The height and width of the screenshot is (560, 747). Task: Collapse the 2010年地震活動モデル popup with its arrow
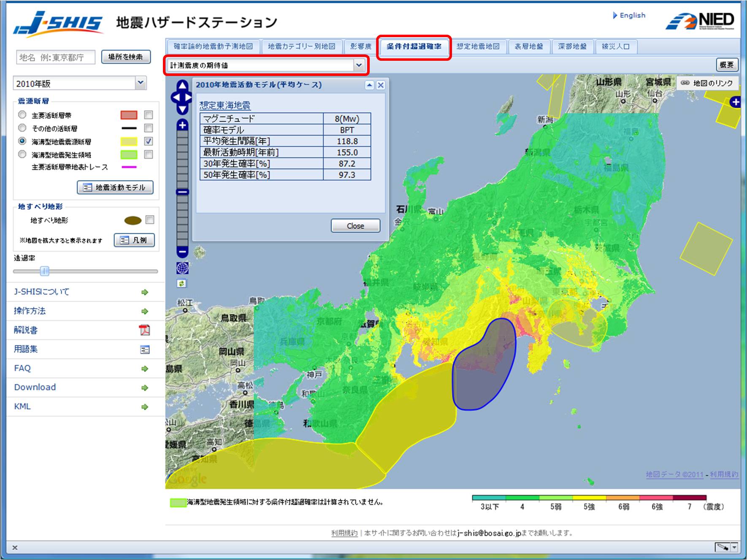(370, 84)
